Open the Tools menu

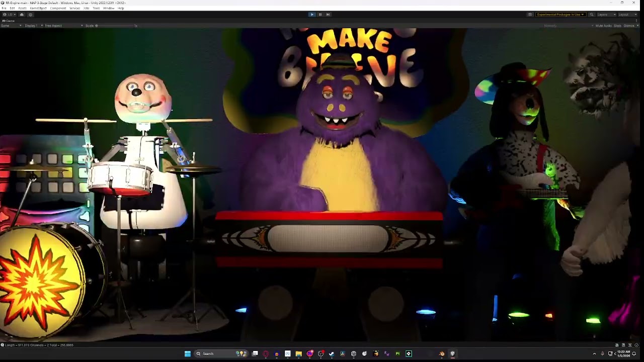(x=96, y=9)
